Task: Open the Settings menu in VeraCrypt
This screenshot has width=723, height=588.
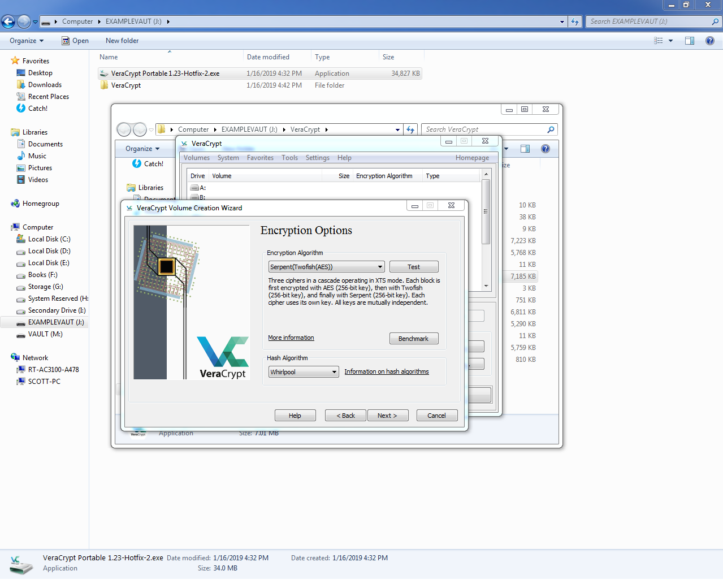Action: click(318, 158)
